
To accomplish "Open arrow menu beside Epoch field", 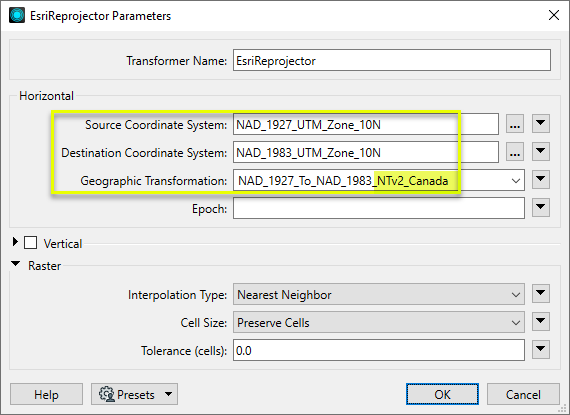I will 541,208.
